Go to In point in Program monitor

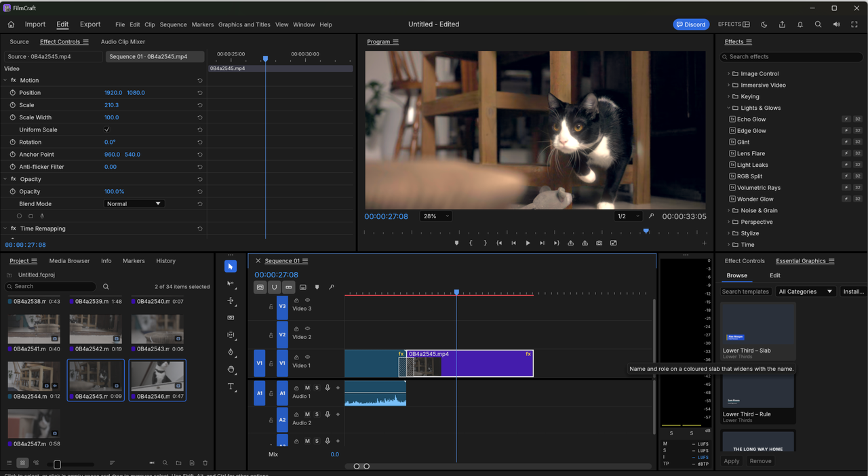pyautogui.click(x=499, y=243)
